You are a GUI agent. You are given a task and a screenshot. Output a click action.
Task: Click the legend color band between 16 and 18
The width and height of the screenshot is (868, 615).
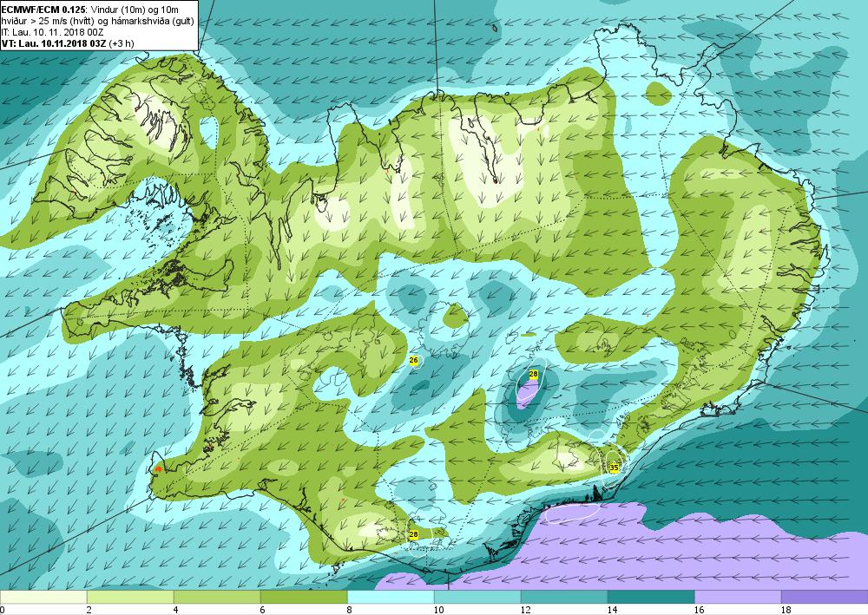coord(738,598)
